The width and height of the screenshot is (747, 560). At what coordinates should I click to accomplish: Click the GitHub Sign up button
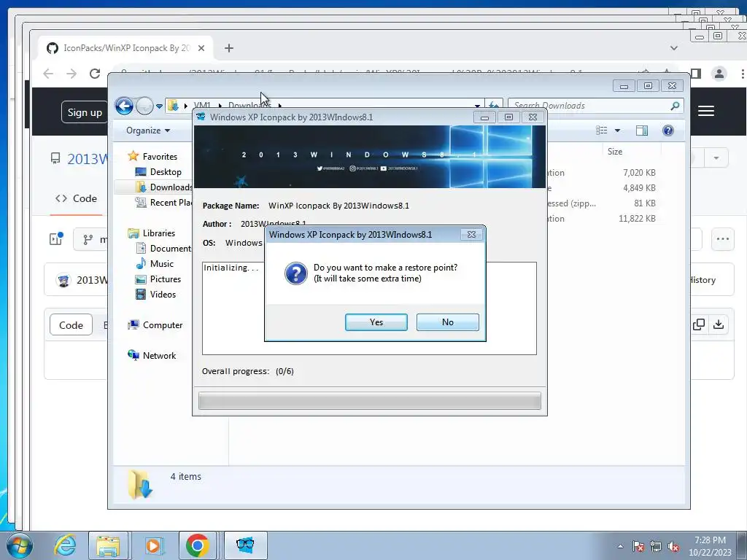85,112
